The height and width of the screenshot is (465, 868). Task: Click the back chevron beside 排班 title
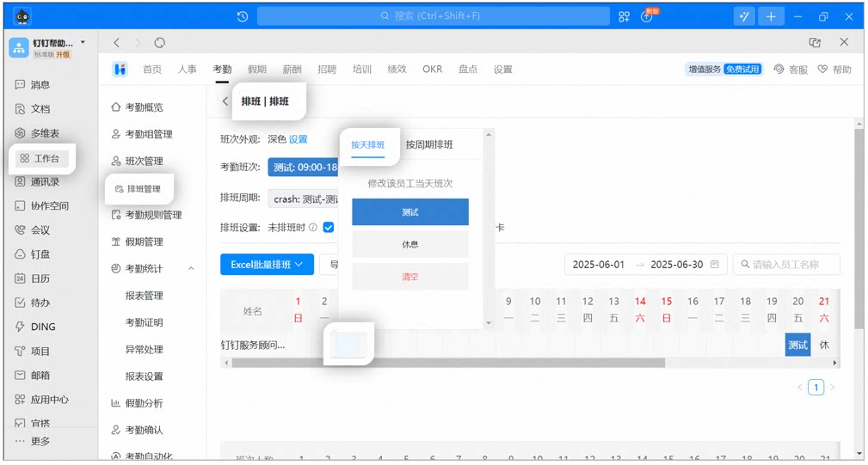225,101
